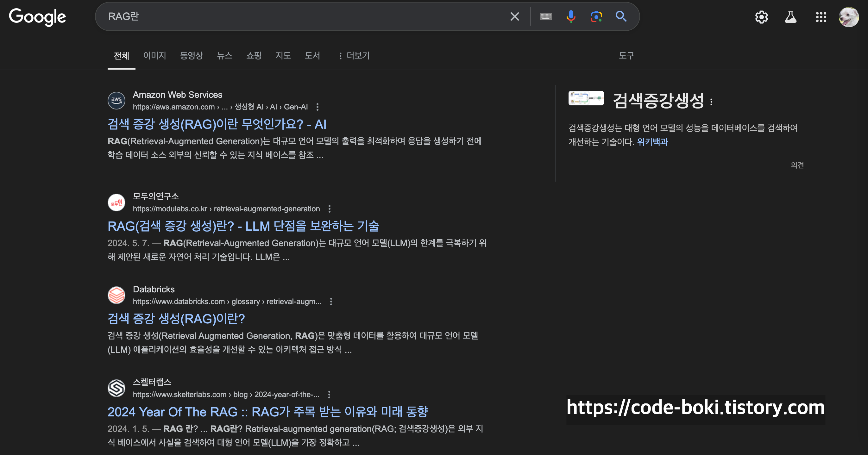The width and height of the screenshot is (868, 455).
Task: Open the Google apps grid
Action: [821, 17]
